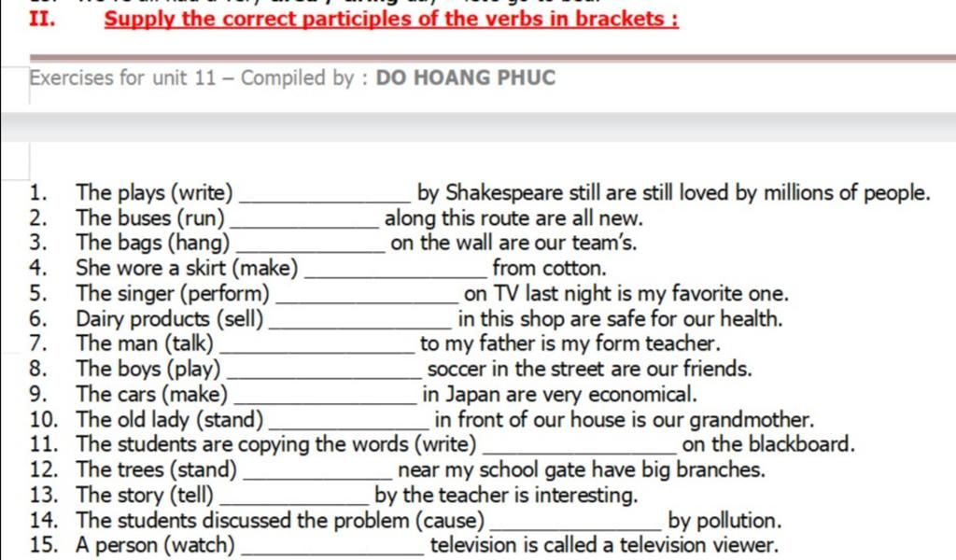
Task: Click text 'by pollution.'
Action: click(x=724, y=521)
